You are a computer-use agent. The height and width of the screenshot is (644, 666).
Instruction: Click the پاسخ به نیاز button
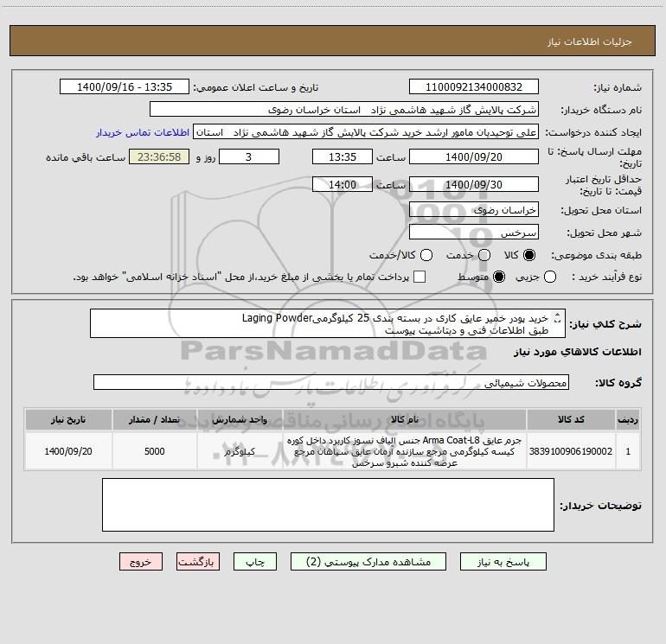click(503, 562)
